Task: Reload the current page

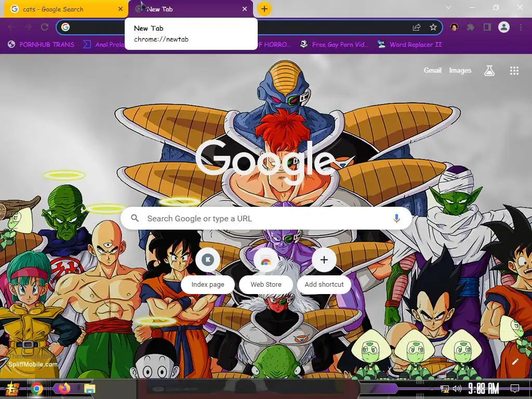Action: pyautogui.click(x=45, y=27)
